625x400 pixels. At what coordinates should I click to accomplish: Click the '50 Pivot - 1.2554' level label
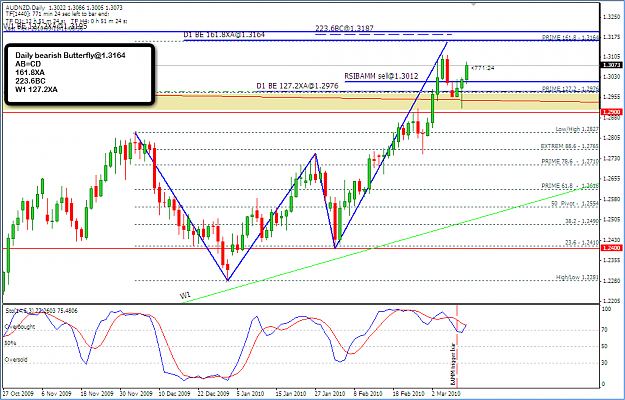click(575, 203)
